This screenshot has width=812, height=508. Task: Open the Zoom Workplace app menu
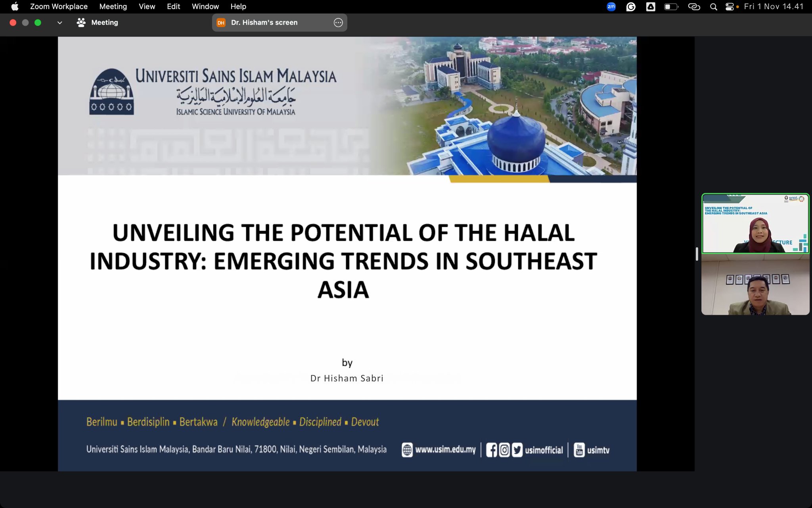point(59,7)
